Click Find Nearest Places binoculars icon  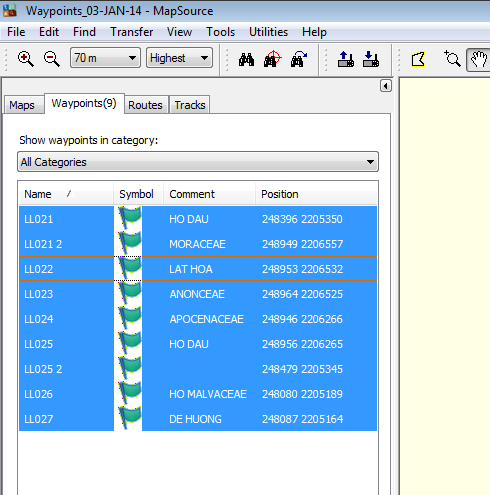tap(272, 59)
